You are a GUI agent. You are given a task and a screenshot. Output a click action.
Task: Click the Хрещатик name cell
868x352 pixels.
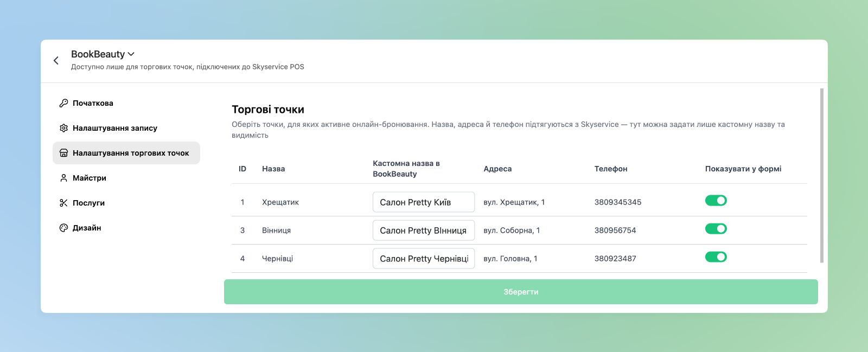point(280,202)
